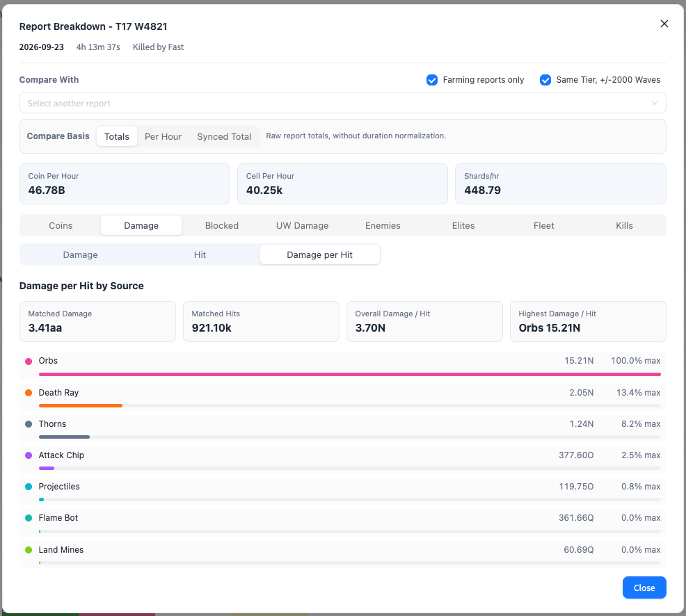Click the Highest Damage / Hit card
The image size is (686, 616).
[588, 321]
